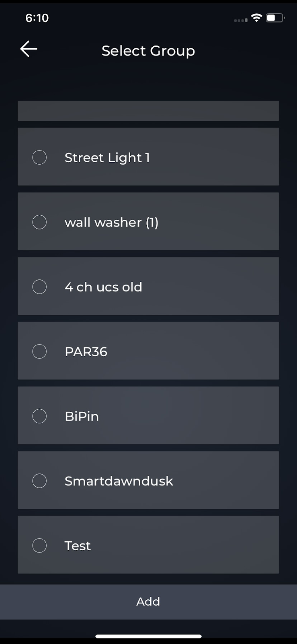The width and height of the screenshot is (297, 644).
Task: Tap the Smartdawndusk label text
Action: coord(119,481)
